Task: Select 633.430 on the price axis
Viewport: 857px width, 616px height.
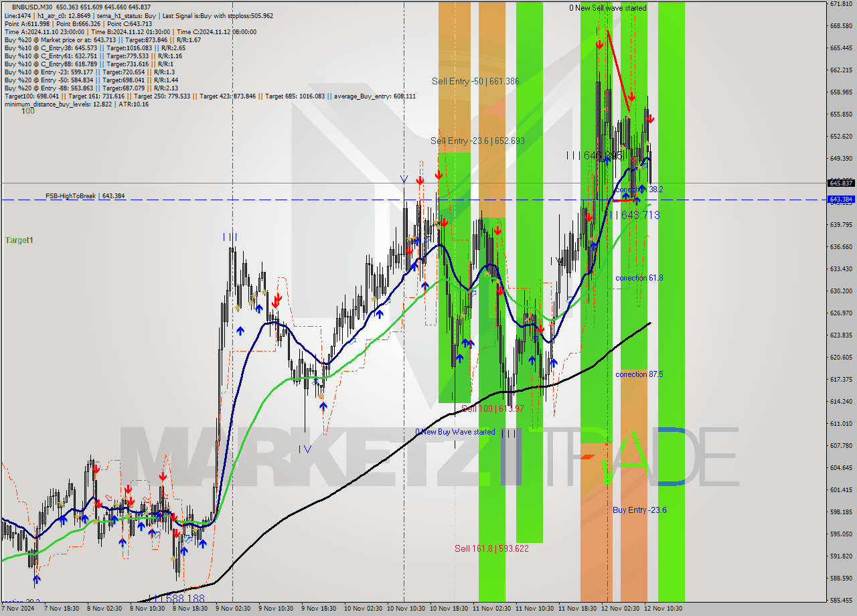Action: click(841, 269)
